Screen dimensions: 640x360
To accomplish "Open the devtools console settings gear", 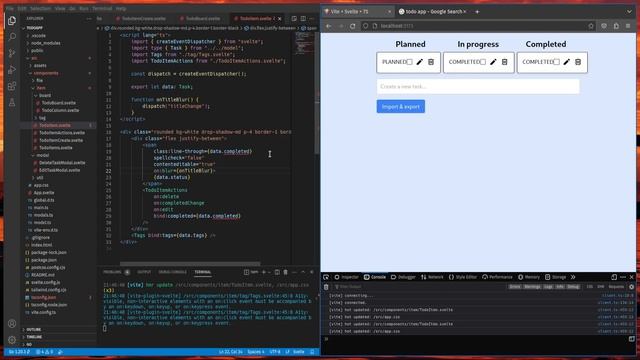I will [x=631, y=287].
